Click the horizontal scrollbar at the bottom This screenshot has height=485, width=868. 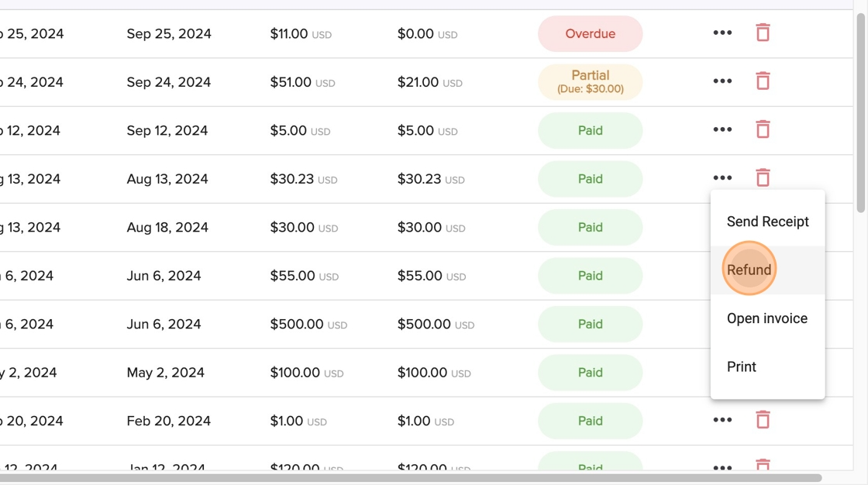tap(411, 478)
